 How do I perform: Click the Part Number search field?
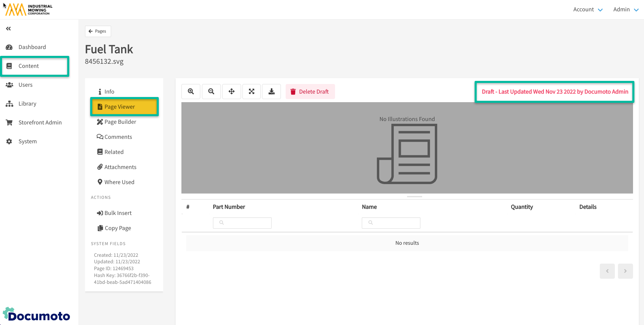(242, 223)
